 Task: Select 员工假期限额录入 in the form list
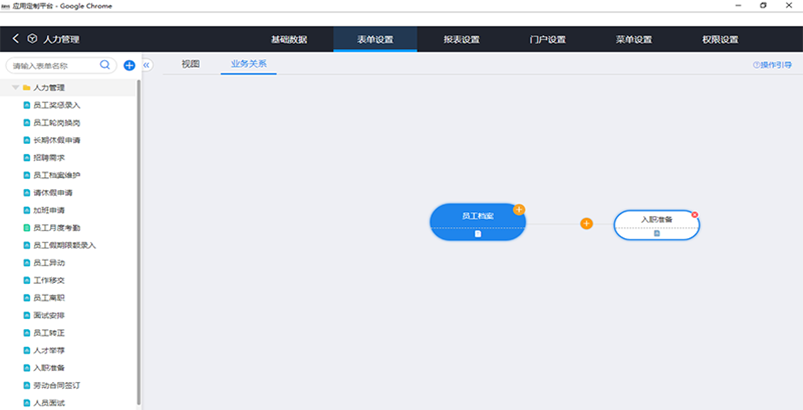coord(65,245)
